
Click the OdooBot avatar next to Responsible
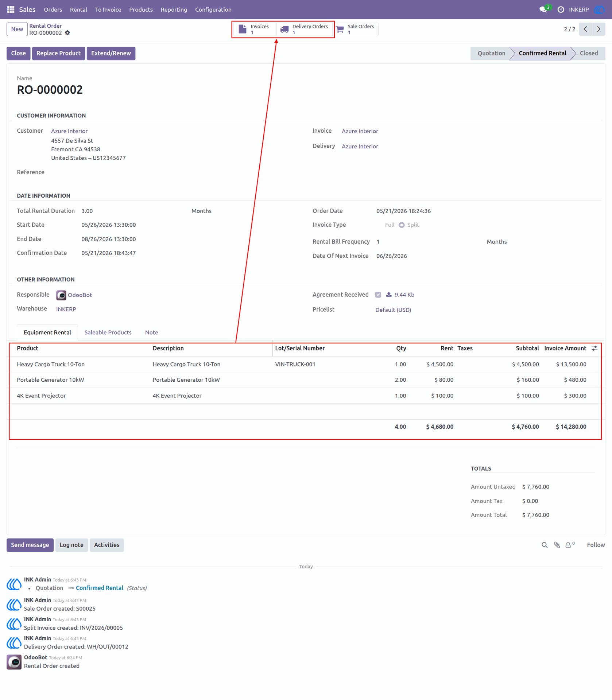coord(61,295)
